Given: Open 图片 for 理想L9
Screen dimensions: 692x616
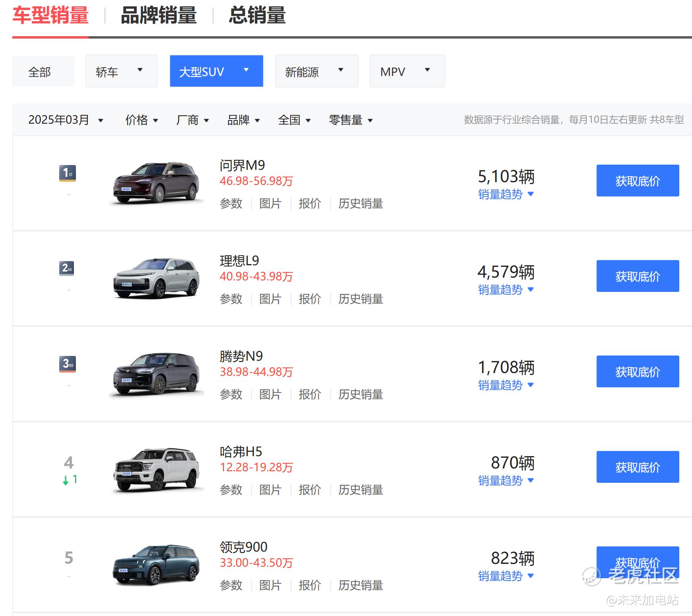Looking at the screenshot, I should click(x=270, y=299).
